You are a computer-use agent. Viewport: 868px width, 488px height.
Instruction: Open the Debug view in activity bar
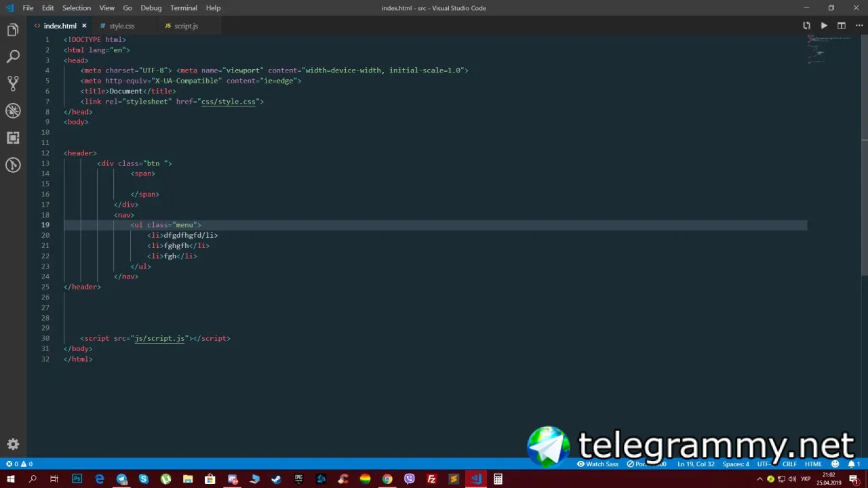[x=13, y=110]
